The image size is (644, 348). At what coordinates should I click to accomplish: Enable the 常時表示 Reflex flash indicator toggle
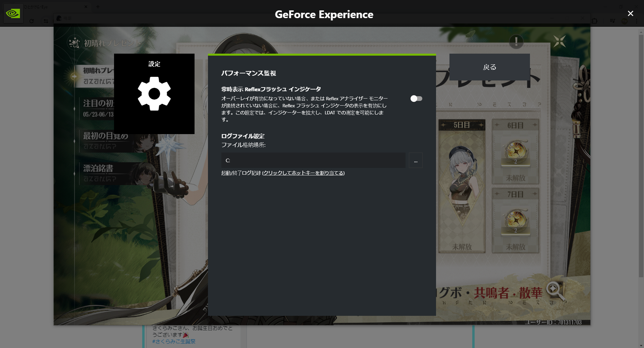pyautogui.click(x=416, y=99)
